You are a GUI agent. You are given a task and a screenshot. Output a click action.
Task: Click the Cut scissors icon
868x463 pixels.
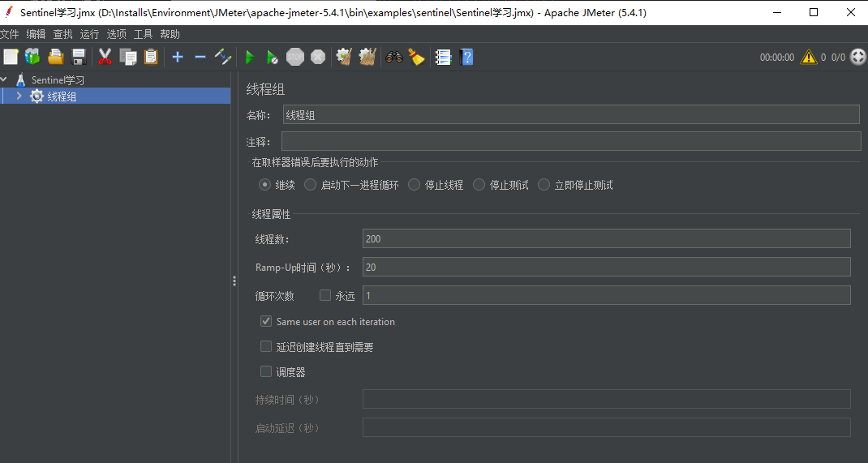point(105,57)
